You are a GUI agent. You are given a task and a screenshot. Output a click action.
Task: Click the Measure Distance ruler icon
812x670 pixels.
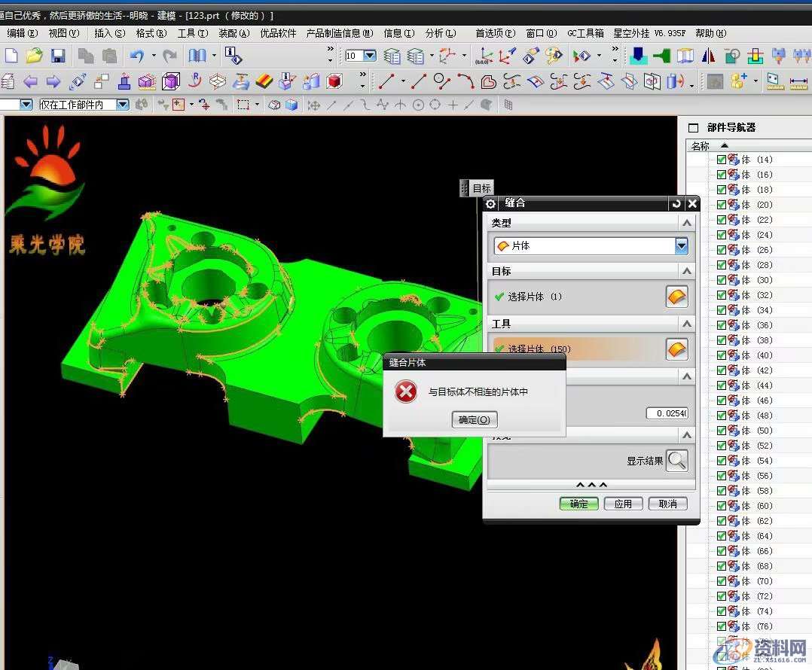pos(798,81)
